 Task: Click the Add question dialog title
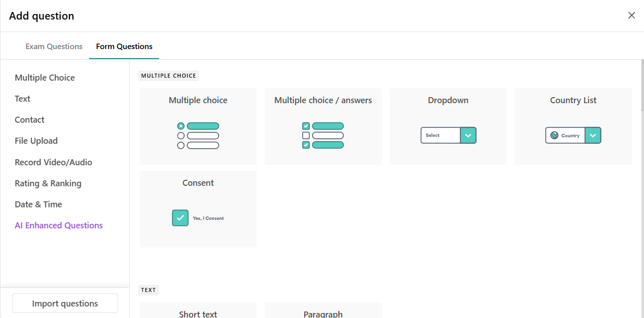[x=42, y=16]
